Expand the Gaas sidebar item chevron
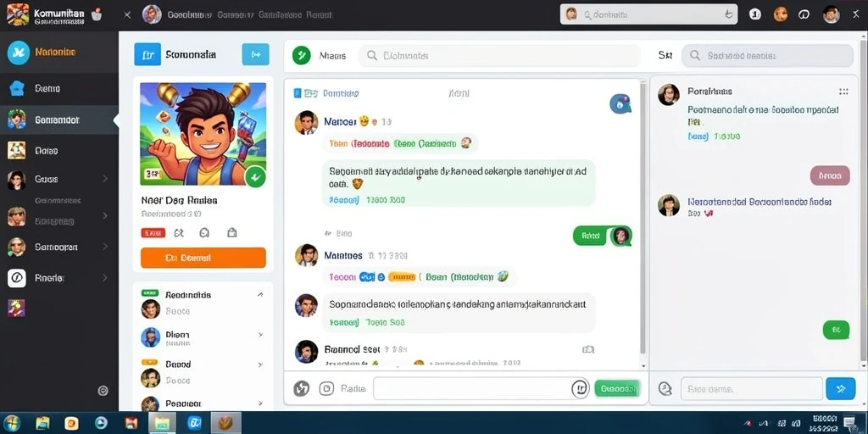Viewport: 868px width, 434px height. pos(105,179)
